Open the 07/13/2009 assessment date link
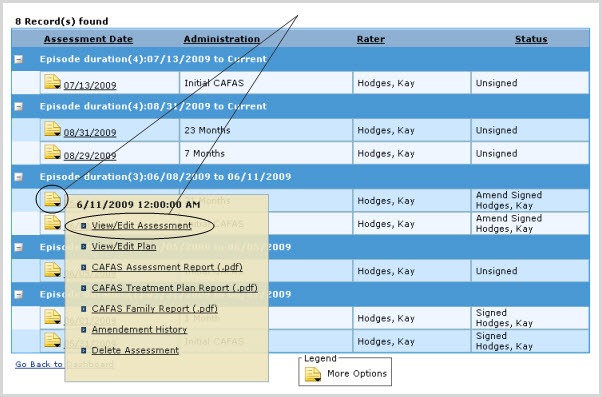Viewport: 602px width, 397px height. tap(90, 85)
